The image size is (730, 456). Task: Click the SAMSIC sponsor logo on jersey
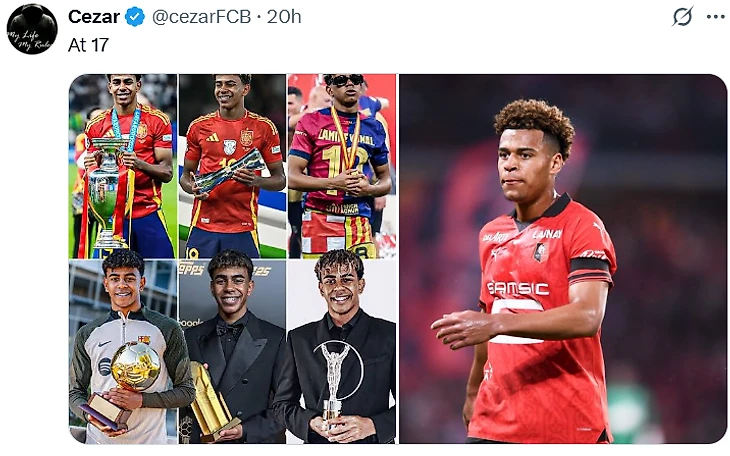tap(518, 288)
